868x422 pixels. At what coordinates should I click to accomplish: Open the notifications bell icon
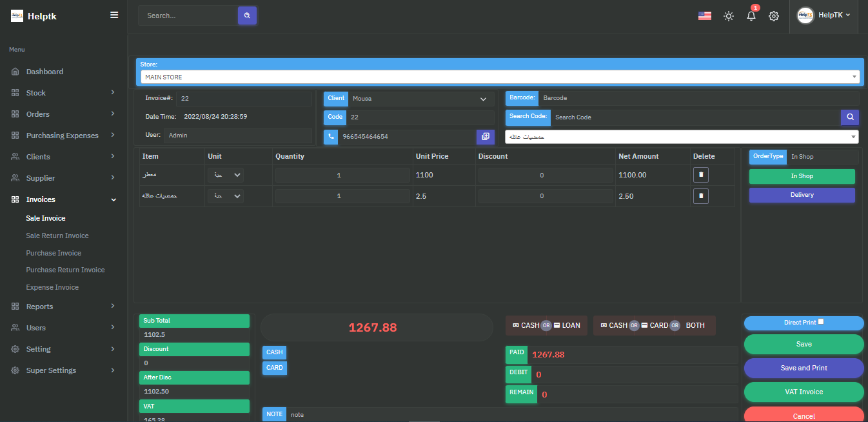coord(751,16)
